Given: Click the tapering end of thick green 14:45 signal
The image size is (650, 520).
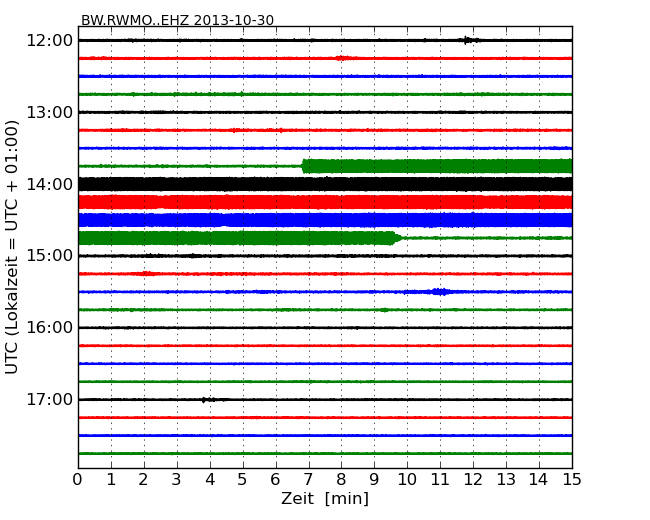Looking at the screenshot, I should (396, 238).
